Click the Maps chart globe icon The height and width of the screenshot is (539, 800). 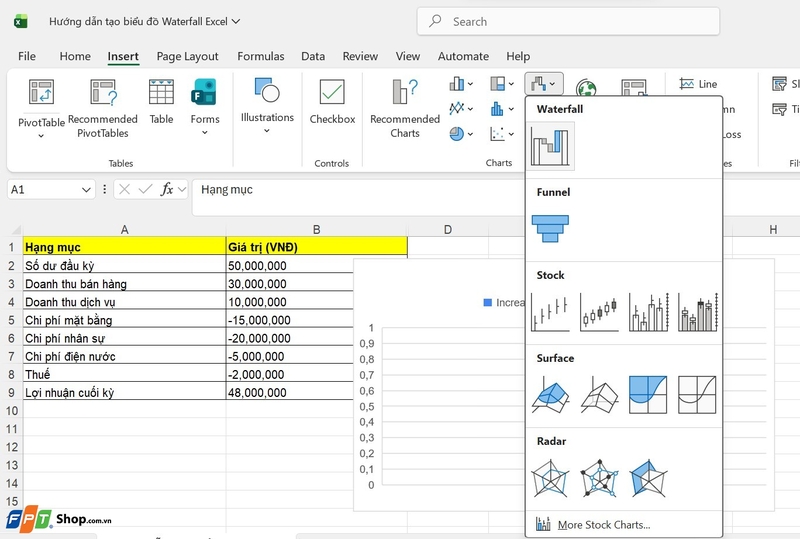pyautogui.click(x=586, y=88)
